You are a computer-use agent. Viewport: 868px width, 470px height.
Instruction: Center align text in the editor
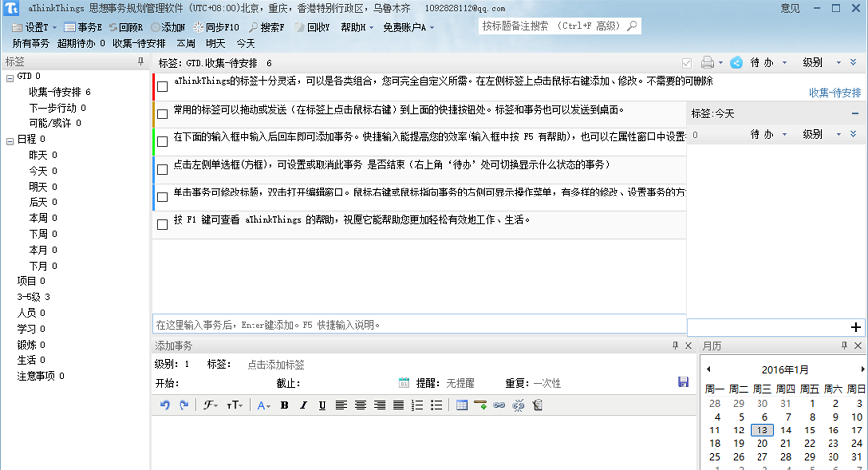tap(360, 405)
